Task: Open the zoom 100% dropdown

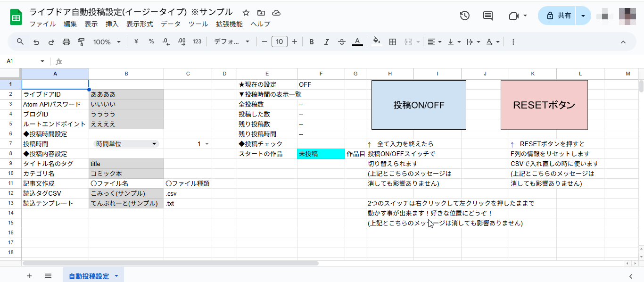Action: click(x=107, y=41)
